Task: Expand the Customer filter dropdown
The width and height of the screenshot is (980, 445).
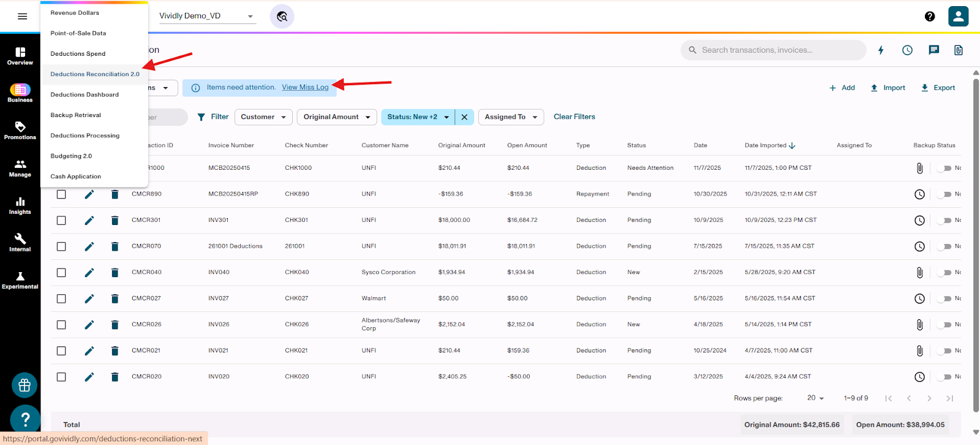Action: 264,117
